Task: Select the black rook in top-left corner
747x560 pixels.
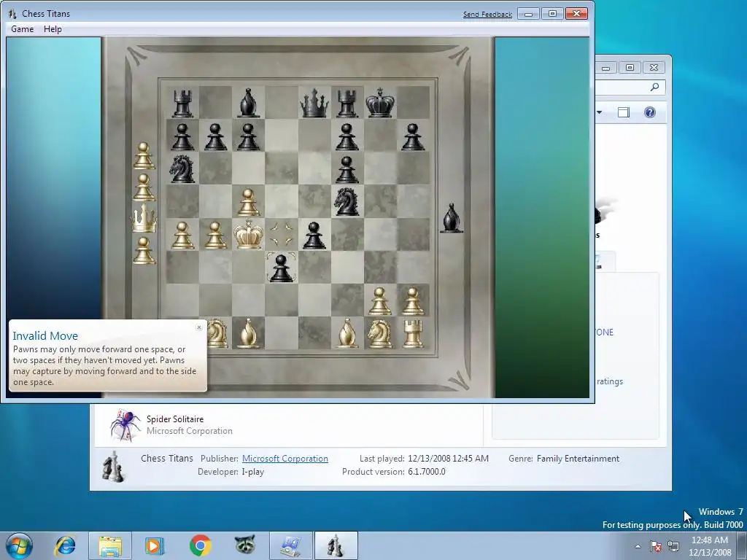Action: [x=182, y=104]
